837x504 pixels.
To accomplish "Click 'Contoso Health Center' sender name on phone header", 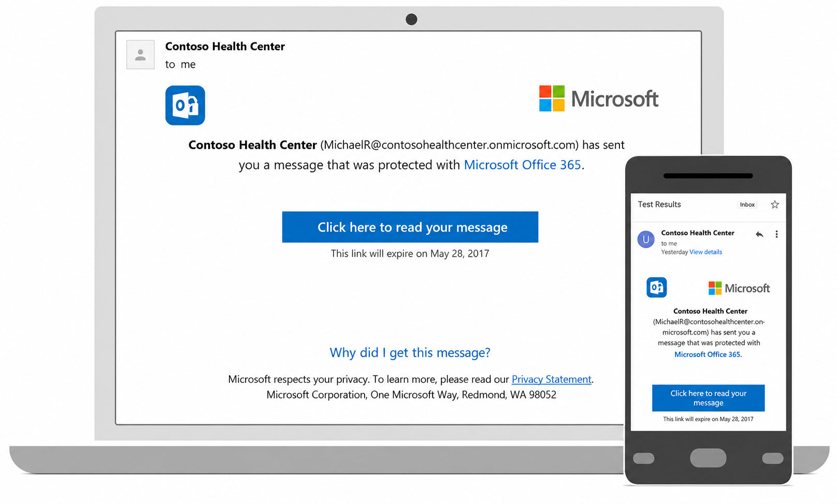I will coord(698,233).
